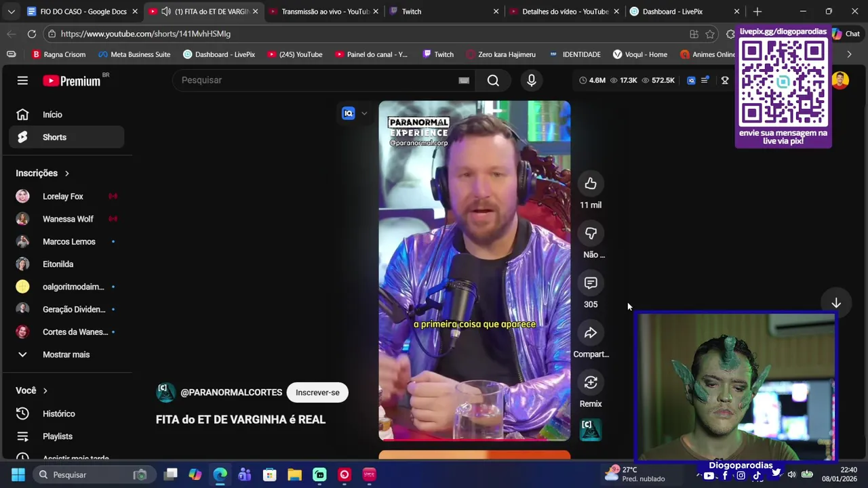The width and height of the screenshot is (868, 488).
Task: Go to next short down arrow
Action: [836, 303]
